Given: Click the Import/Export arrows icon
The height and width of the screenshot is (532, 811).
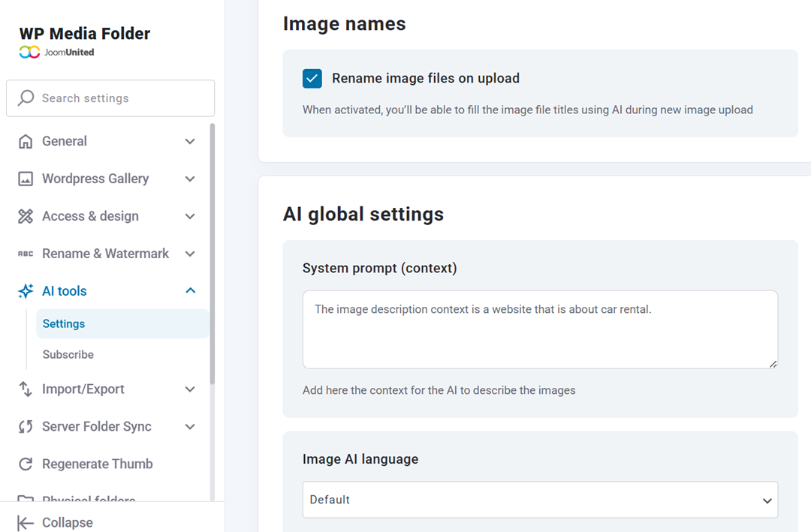Looking at the screenshot, I should (x=25, y=389).
